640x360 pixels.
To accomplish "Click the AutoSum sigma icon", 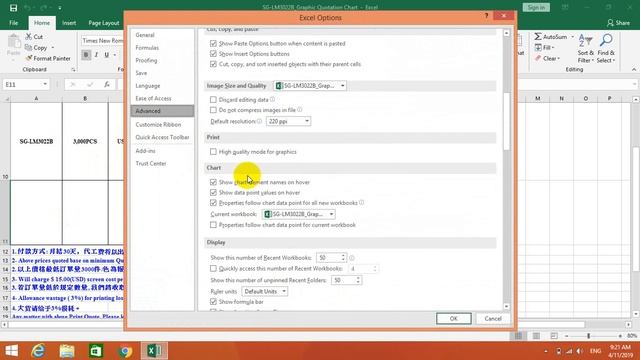I will click(x=538, y=37).
